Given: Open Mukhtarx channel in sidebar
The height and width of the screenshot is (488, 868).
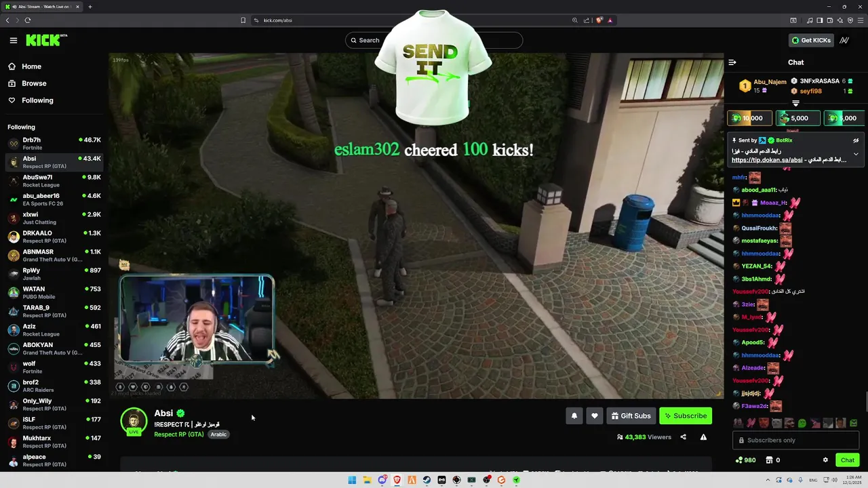Looking at the screenshot, I should 54,442.
